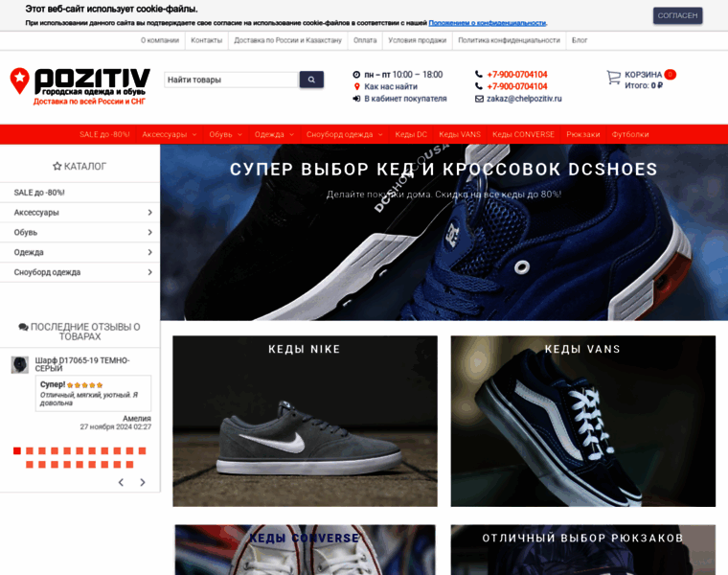728x575 pixels.
Task: Open the 'ОТЛИЧНЫЙ ВЫБОР РЮКЗАКОВ' banner
Action: click(x=583, y=550)
